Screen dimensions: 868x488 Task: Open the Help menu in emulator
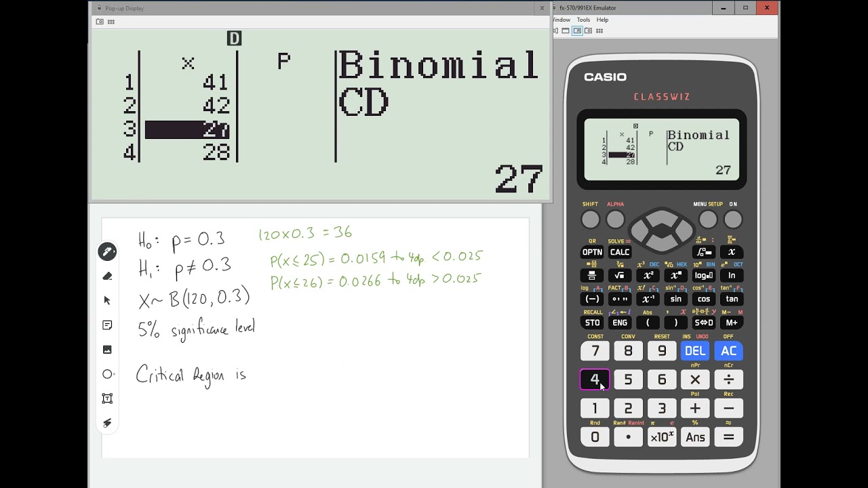point(602,20)
